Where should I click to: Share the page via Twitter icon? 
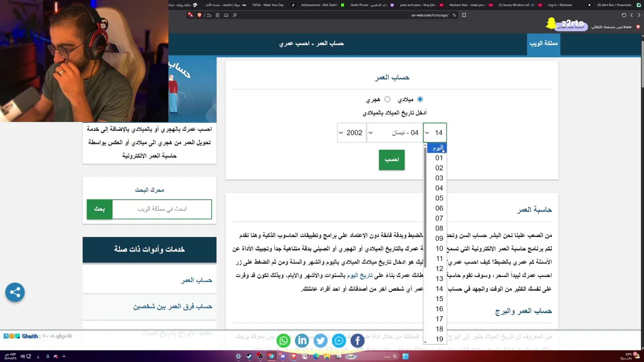[x=320, y=341]
